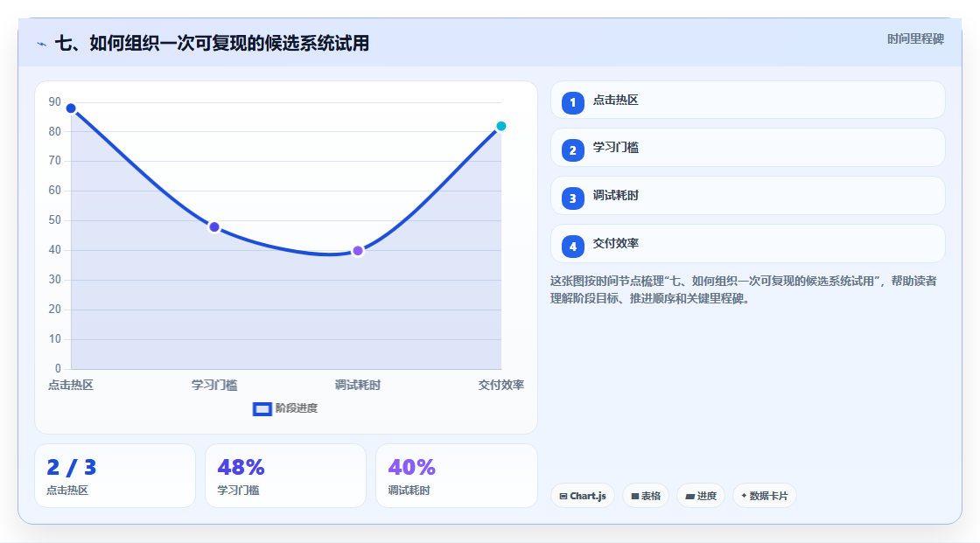Open the 学习门槛 milestone row
The width and height of the screenshot is (980, 543).
pos(747,148)
